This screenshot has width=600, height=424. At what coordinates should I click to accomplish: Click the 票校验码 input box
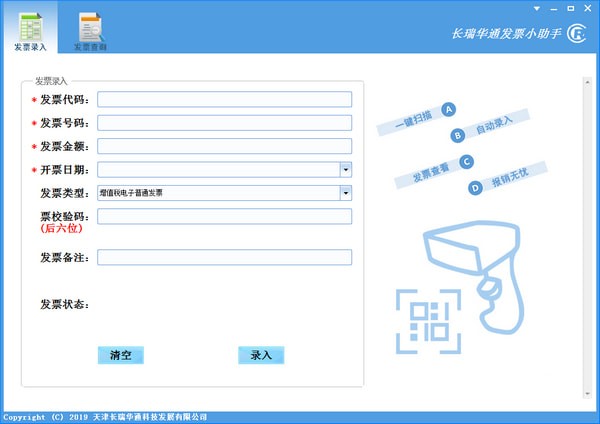224,217
